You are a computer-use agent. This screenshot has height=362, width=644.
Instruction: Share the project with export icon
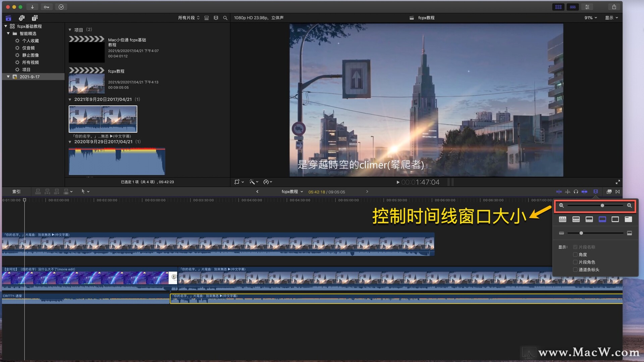[x=614, y=7]
